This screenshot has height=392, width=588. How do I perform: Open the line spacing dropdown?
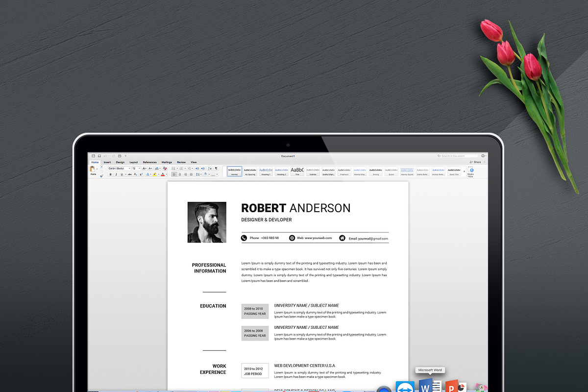198,174
